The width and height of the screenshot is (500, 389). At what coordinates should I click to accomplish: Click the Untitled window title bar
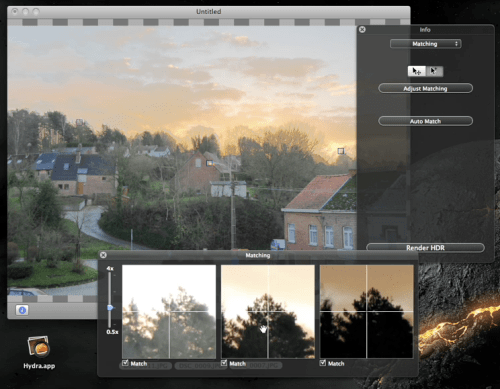click(x=209, y=12)
